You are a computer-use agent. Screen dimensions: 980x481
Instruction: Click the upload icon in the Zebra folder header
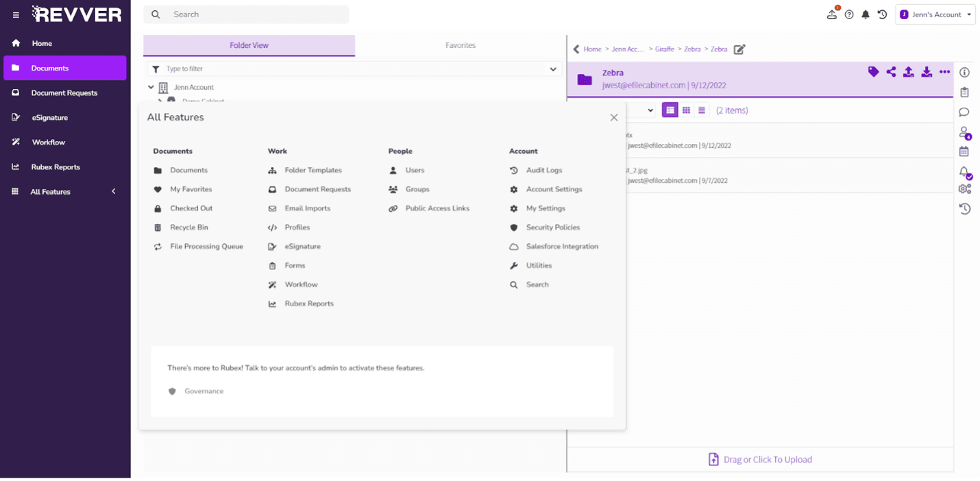(909, 71)
